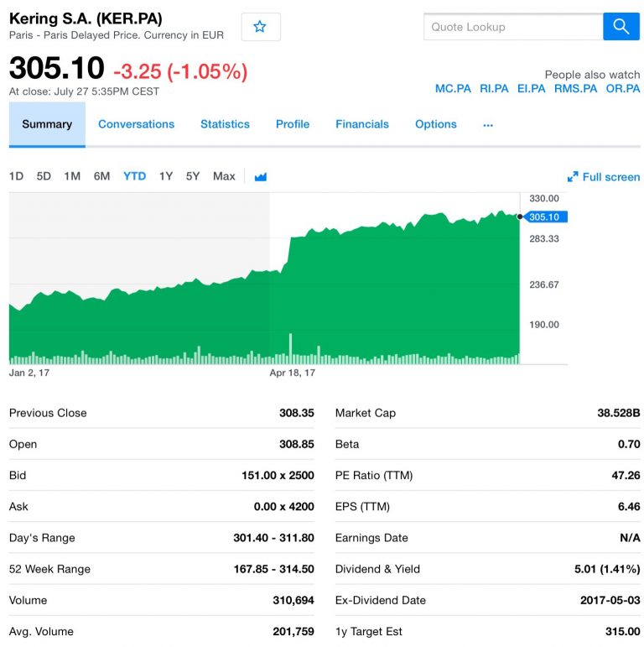Open OR.PA related ticker link
Image resolution: width=644 pixels, height=647 pixels.
[622, 89]
